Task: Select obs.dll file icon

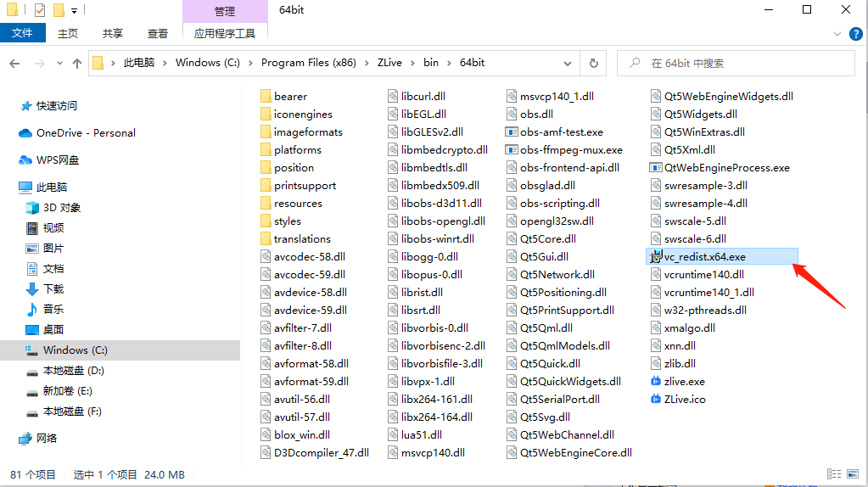Action: [512, 114]
